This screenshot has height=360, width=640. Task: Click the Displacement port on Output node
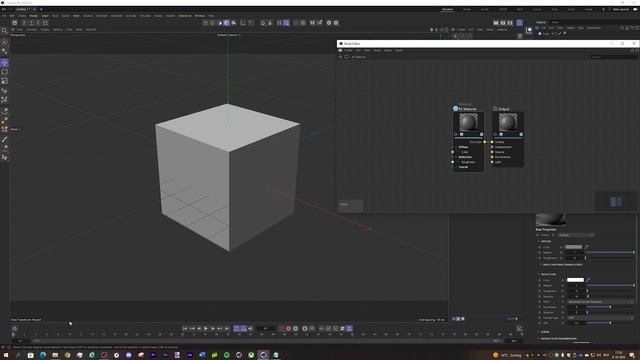point(492,147)
